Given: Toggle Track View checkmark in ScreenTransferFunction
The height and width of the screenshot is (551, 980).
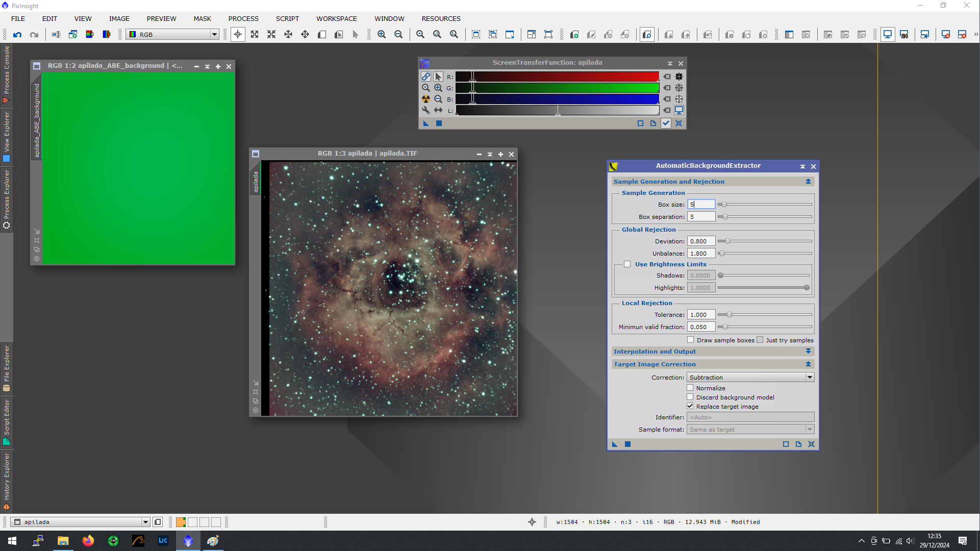Looking at the screenshot, I should [x=666, y=123].
